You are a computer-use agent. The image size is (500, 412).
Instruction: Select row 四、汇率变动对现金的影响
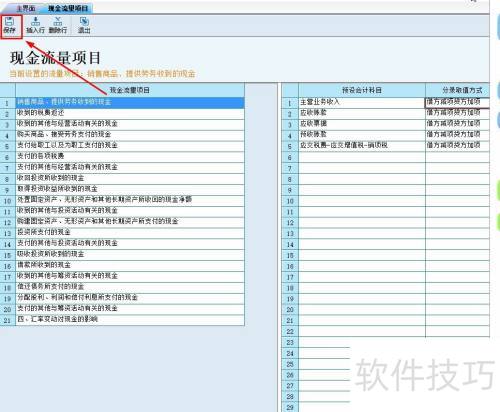[x=130, y=319]
